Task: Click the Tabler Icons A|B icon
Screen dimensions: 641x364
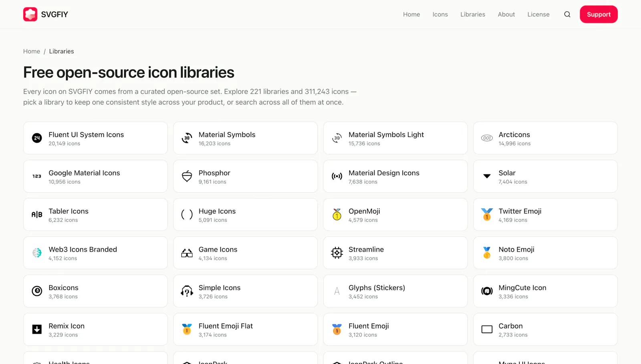Action: [37, 215]
